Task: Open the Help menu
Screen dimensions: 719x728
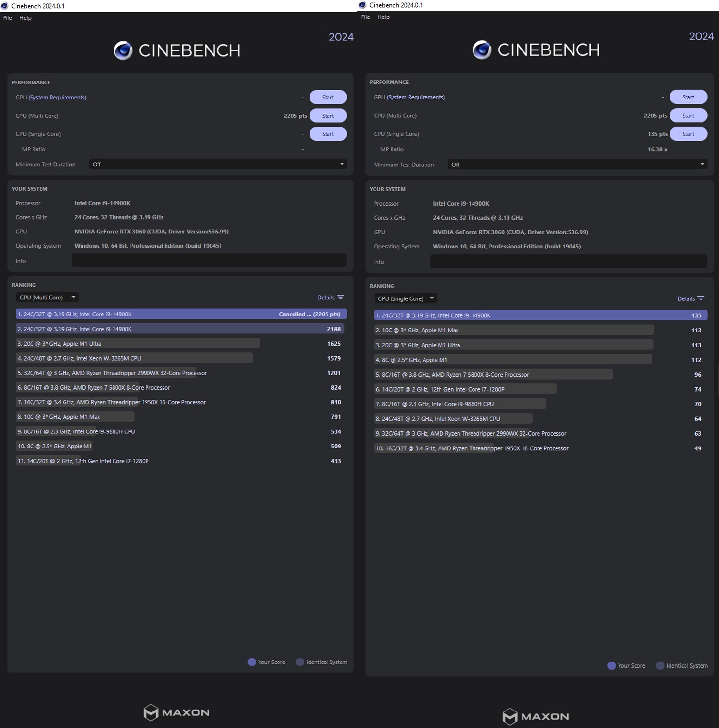Action: [25, 17]
